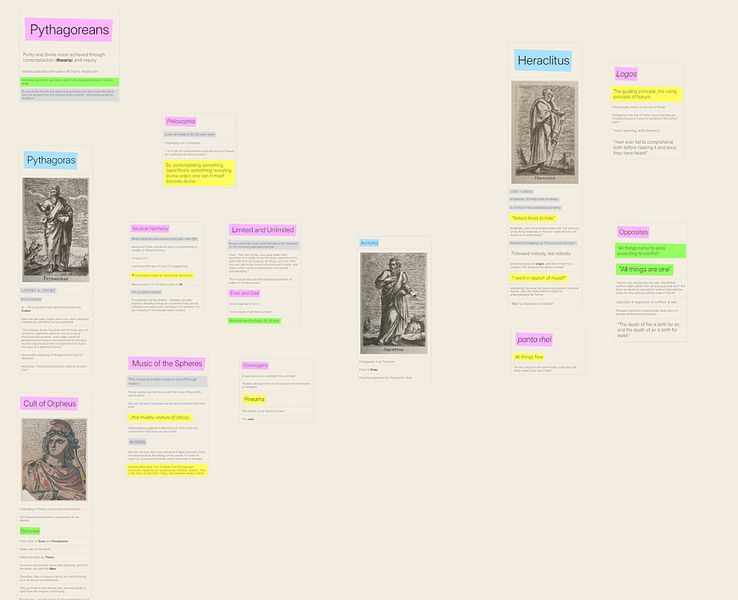Open the Archytas engraving portrait
This screenshot has width=738, height=600.
[393, 304]
